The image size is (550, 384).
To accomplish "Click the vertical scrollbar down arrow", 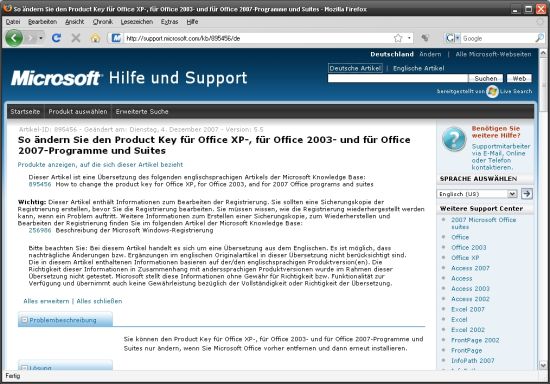I will (543, 365).
